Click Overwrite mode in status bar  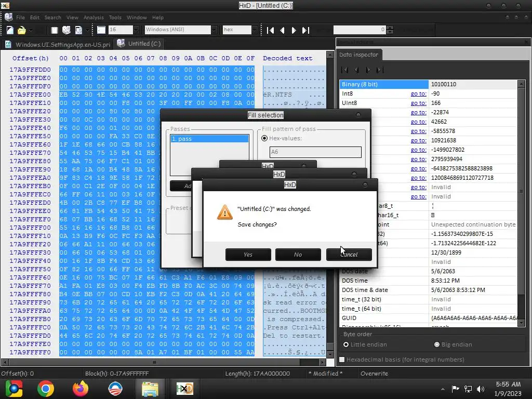pos(374,374)
